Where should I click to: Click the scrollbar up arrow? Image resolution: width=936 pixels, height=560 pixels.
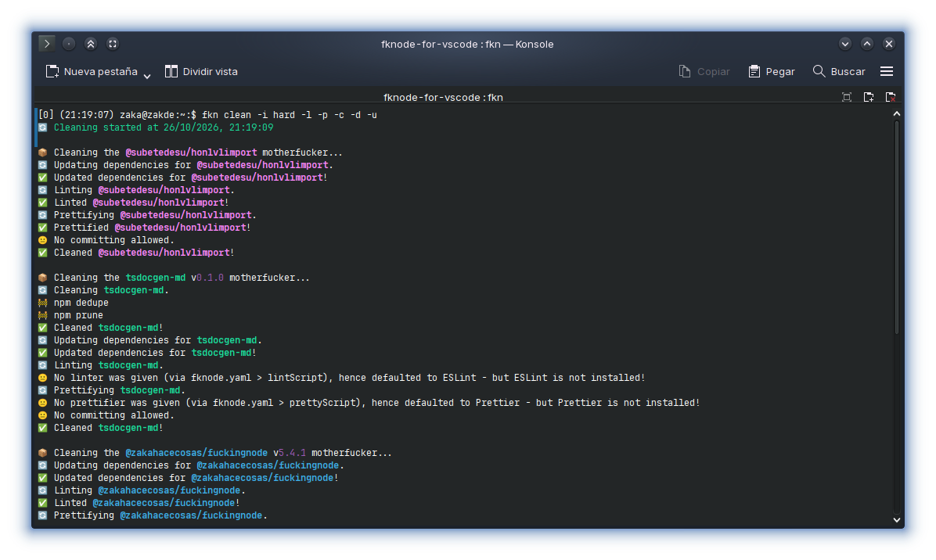(896, 114)
